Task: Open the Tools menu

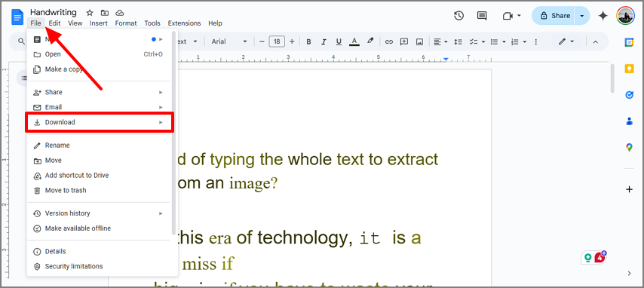Action: point(152,23)
